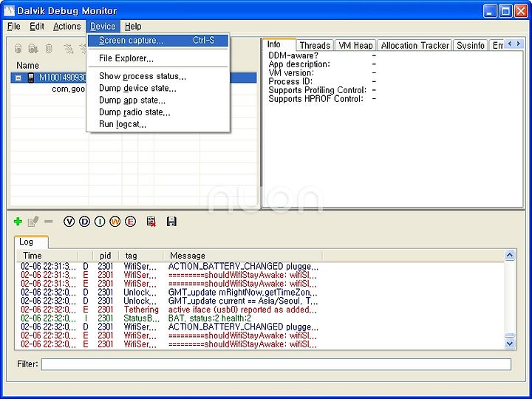Click the Dalvik Debug Monitor title bar icon
Viewport: 532px width, 399px height.
[9, 11]
